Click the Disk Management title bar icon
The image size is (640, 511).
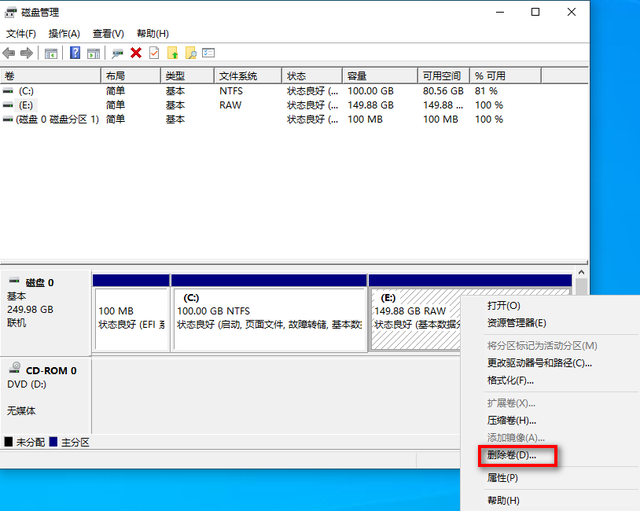coord(11,13)
